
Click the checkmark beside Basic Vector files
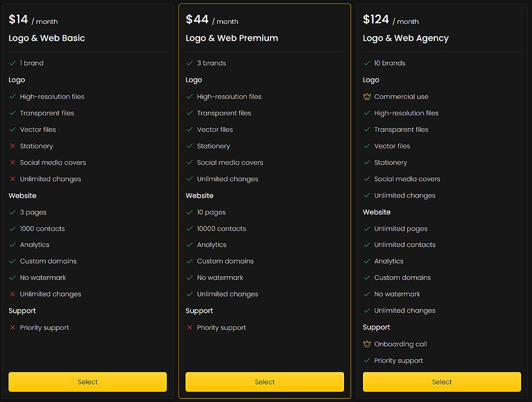(12, 129)
